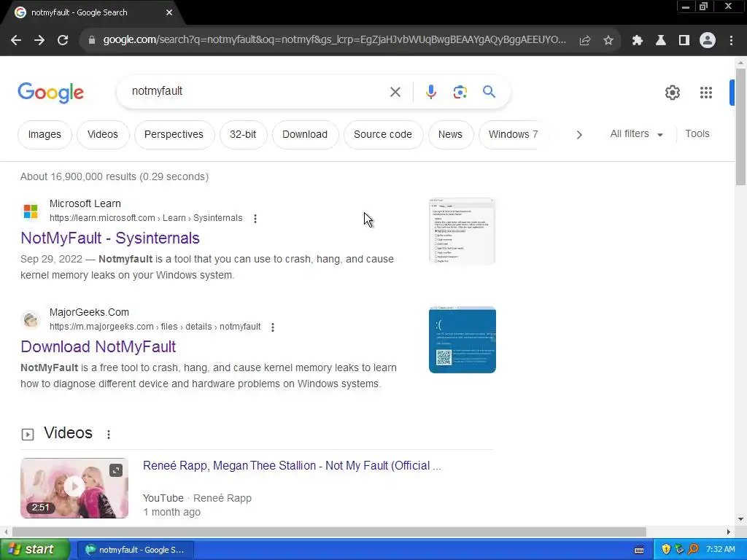Expand the All filters dropdown
Image resolution: width=747 pixels, height=560 pixels.
click(636, 134)
